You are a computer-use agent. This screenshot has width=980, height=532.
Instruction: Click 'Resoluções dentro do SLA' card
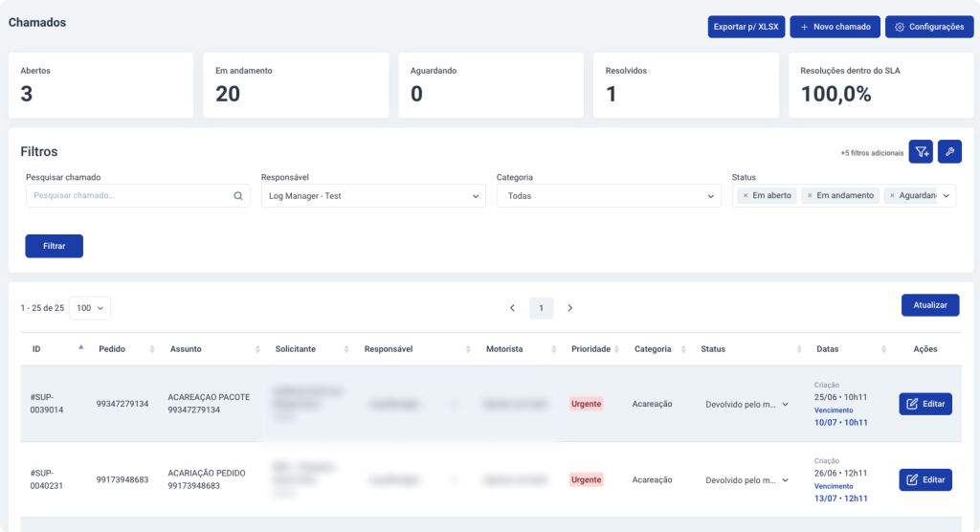[880, 85]
